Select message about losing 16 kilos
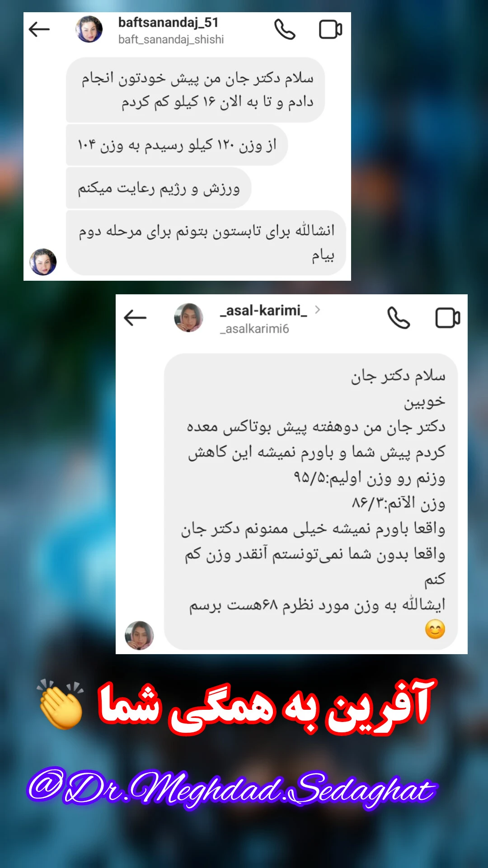The height and width of the screenshot is (868, 488). click(x=195, y=90)
